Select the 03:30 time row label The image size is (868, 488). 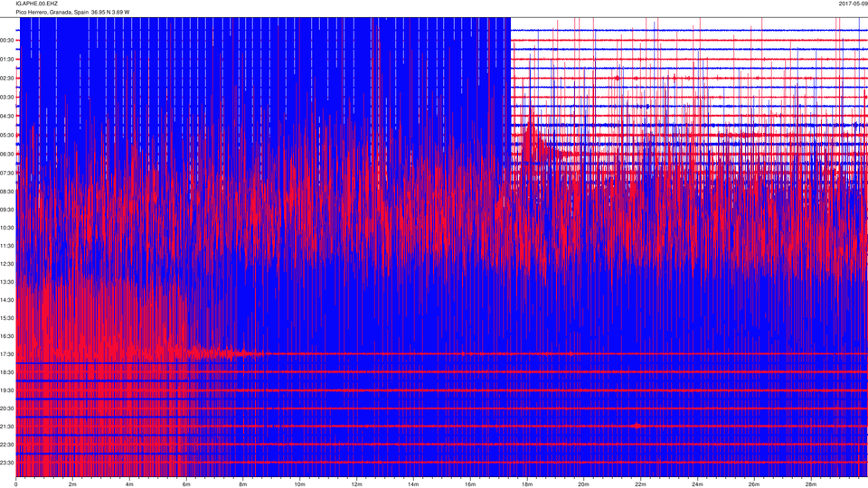tap(7, 98)
